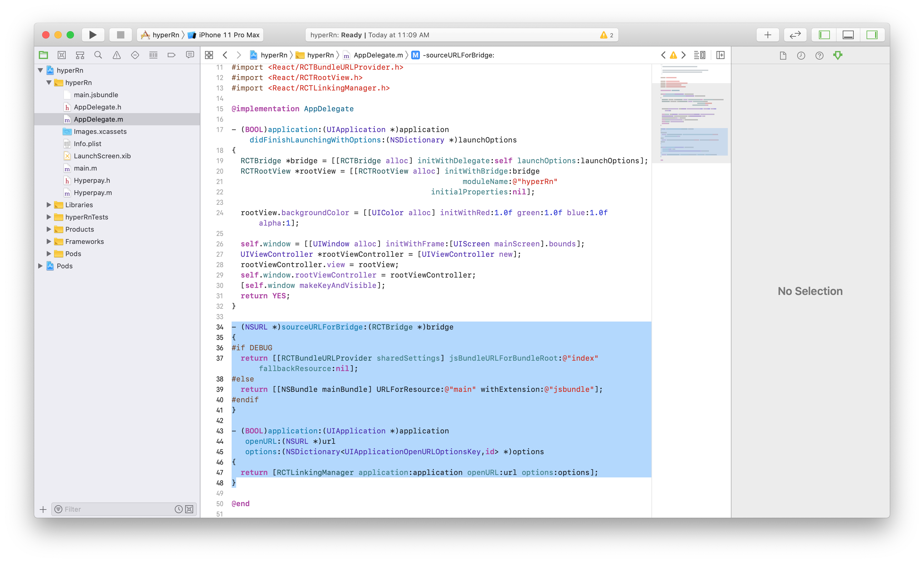Click the @implementation AppDelegate line

coord(292,109)
